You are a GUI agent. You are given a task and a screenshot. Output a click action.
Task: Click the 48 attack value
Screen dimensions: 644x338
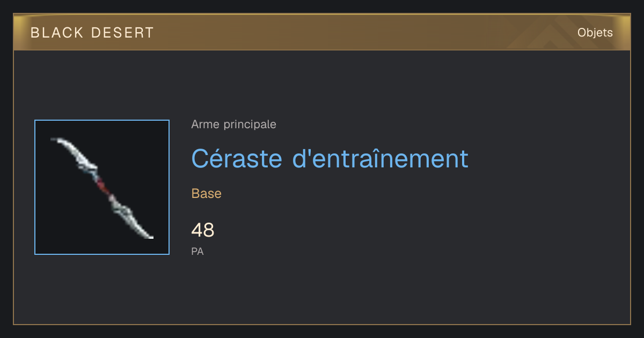pyautogui.click(x=203, y=230)
